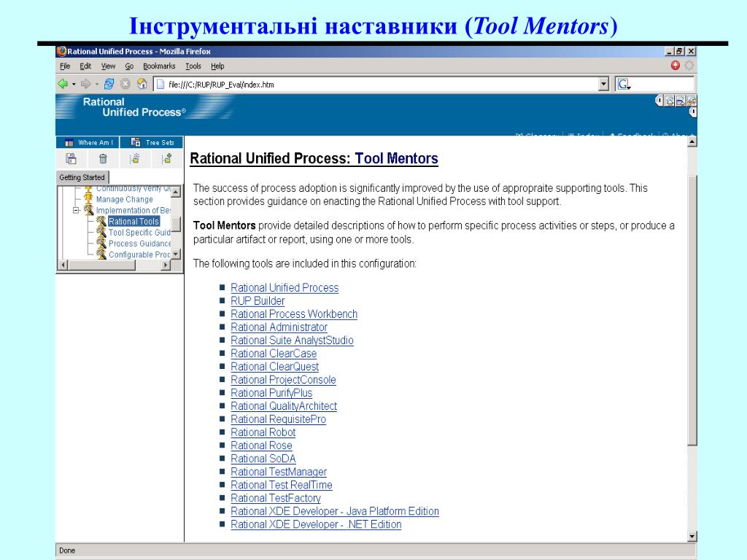Click the save tree set disk icon
747x560 pixels.
point(71,158)
